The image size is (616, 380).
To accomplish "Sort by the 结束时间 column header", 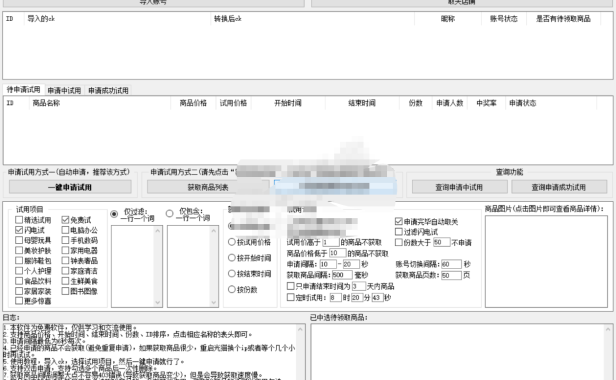I will [x=362, y=103].
